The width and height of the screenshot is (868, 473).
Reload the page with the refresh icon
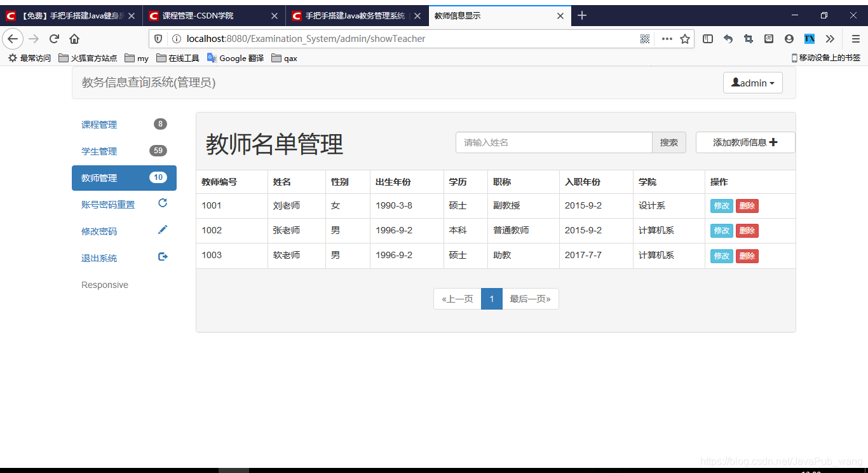click(54, 39)
